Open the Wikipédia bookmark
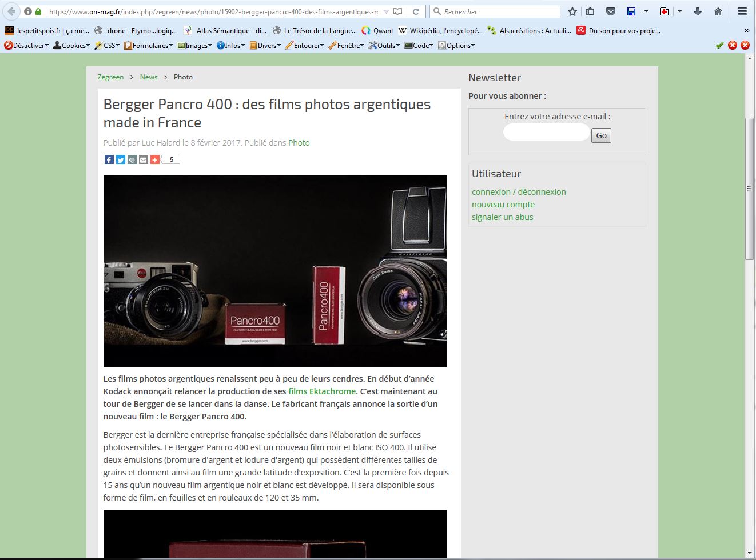The image size is (756, 560). (x=440, y=31)
